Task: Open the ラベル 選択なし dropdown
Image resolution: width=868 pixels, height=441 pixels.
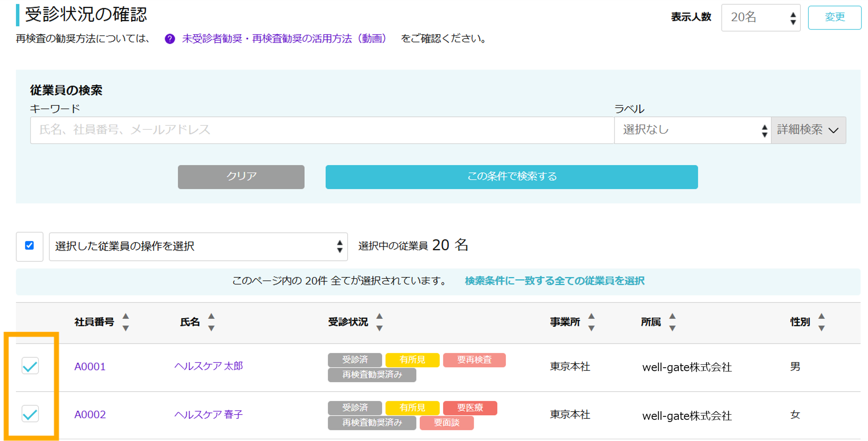Action: tap(692, 130)
